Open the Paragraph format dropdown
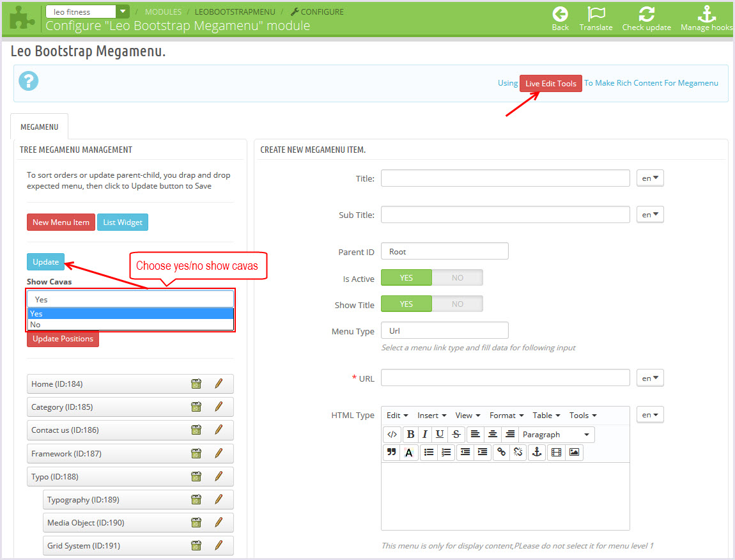This screenshot has height=560, width=735. (x=557, y=434)
